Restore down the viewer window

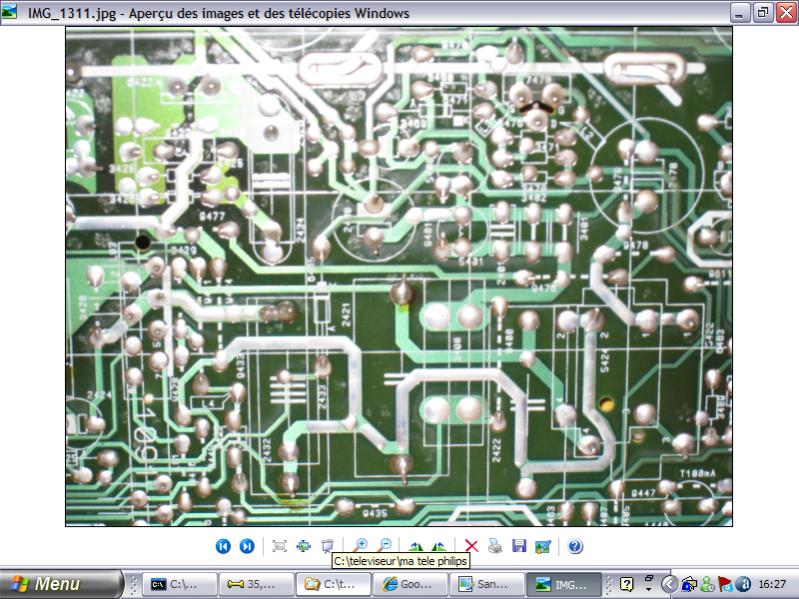point(763,12)
